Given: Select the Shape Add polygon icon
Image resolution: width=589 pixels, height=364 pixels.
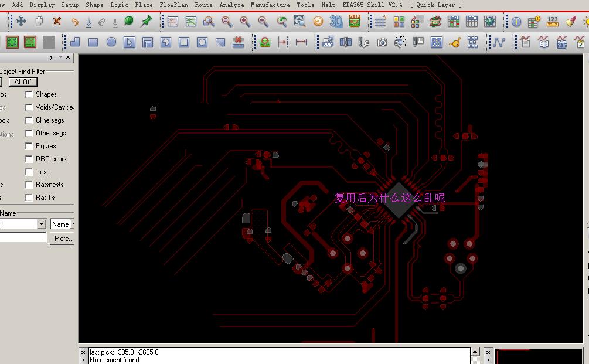Looking at the screenshot, I should pyautogui.click(x=75, y=42).
